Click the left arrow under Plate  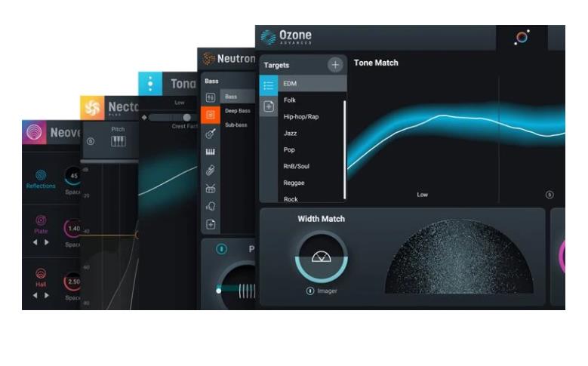coord(35,242)
